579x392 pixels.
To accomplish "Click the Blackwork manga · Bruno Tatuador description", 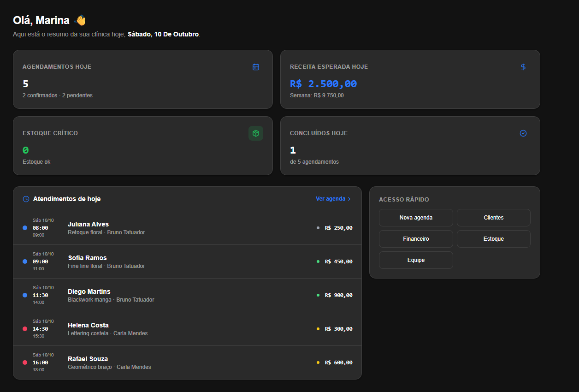I will click(111, 300).
